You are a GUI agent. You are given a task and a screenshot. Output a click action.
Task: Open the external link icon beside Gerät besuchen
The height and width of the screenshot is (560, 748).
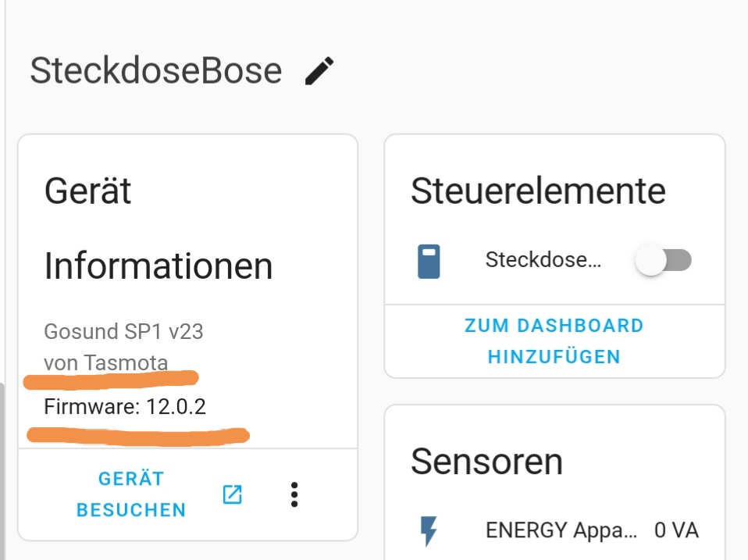pyautogui.click(x=232, y=494)
